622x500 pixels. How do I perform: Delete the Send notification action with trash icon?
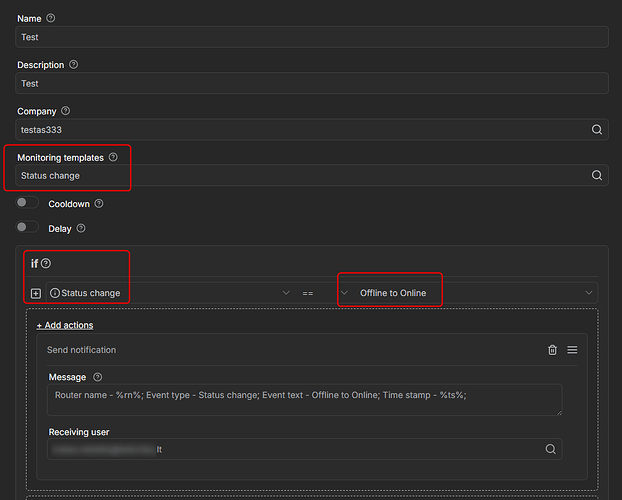pos(552,350)
